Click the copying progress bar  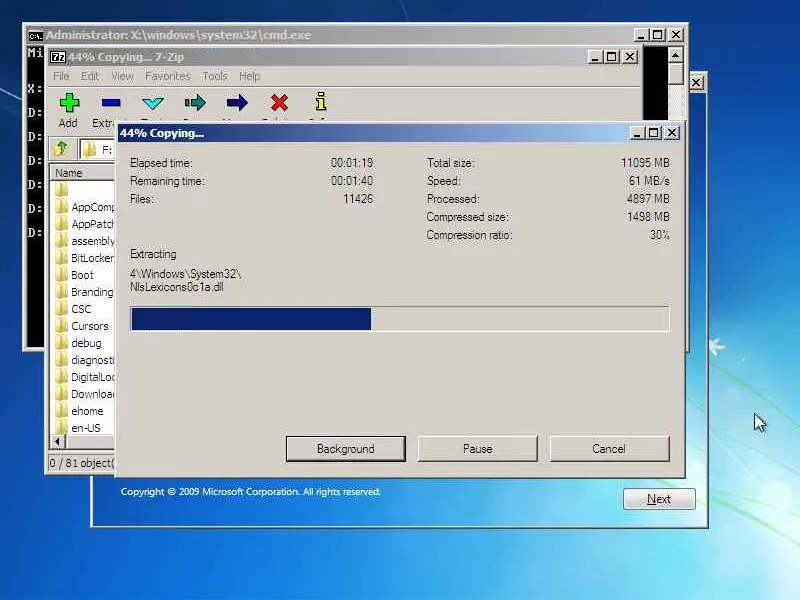pyautogui.click(x=400, y=319)
